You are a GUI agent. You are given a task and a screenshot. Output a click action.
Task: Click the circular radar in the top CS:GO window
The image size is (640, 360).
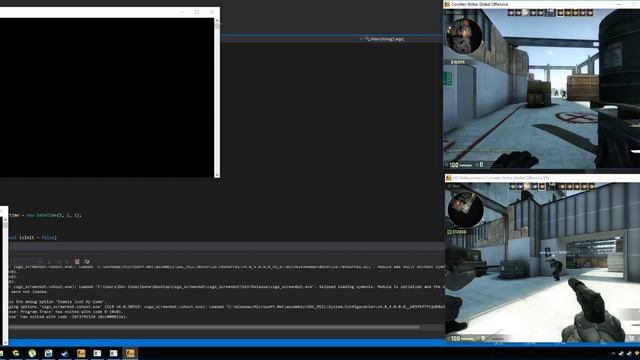[x=463, y=36]
